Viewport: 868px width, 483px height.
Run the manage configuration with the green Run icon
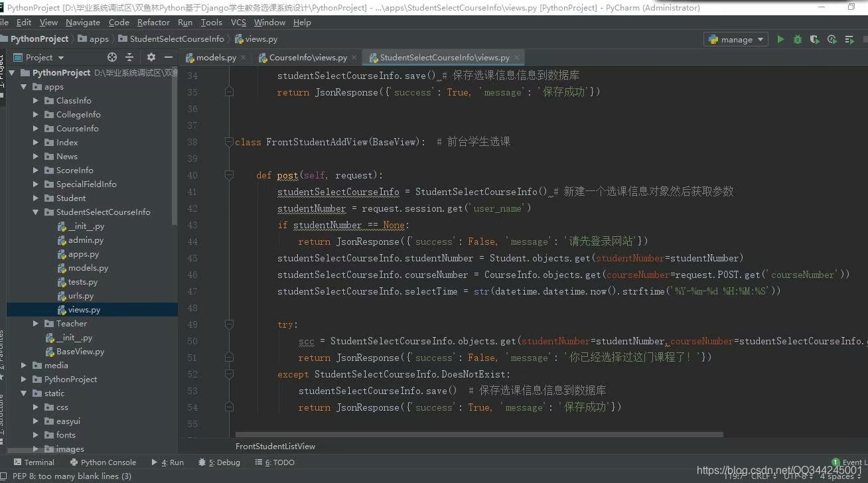tap(780, 38)
